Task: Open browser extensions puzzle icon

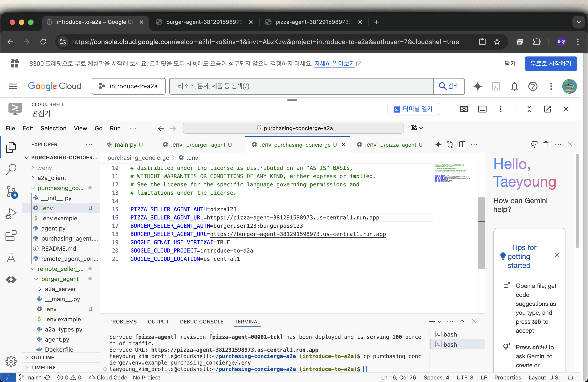Action: (x=536, y=42)
